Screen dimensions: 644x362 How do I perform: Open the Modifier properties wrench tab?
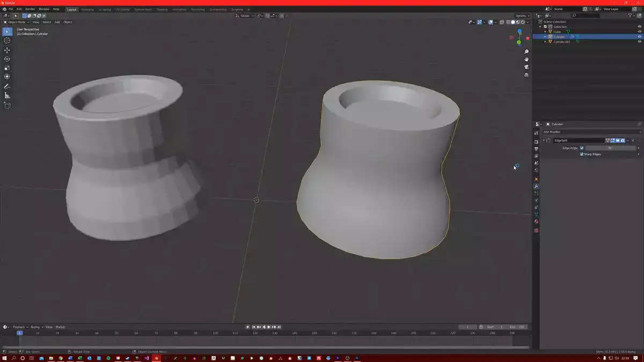click(x=536, y=186)
